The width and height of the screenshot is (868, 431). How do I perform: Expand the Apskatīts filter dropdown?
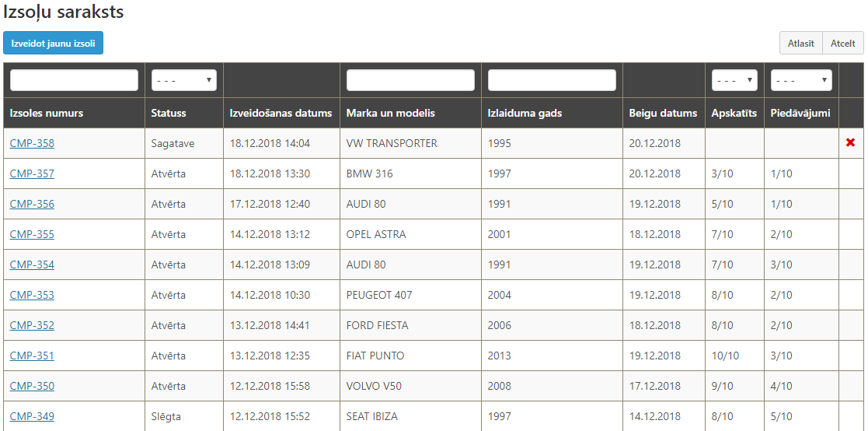(x=734, y=80)
